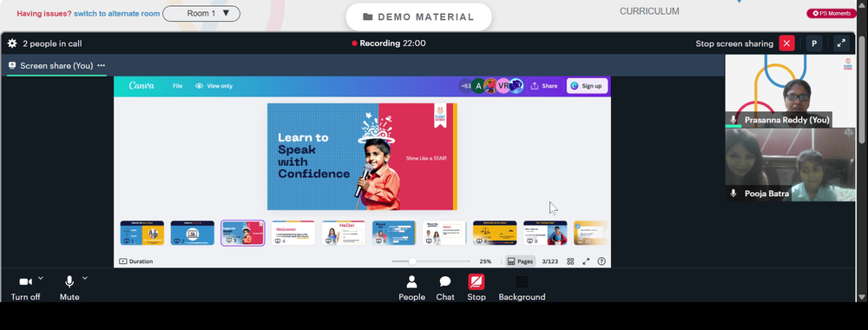Click the Canva Sign up button
The image size is (868, 330).
[x=587, y=86]
